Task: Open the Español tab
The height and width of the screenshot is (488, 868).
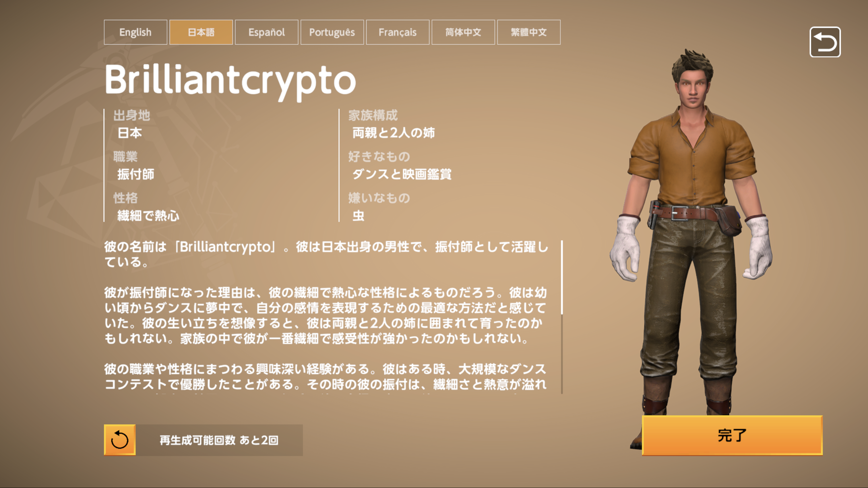Action: pos(267,32)
